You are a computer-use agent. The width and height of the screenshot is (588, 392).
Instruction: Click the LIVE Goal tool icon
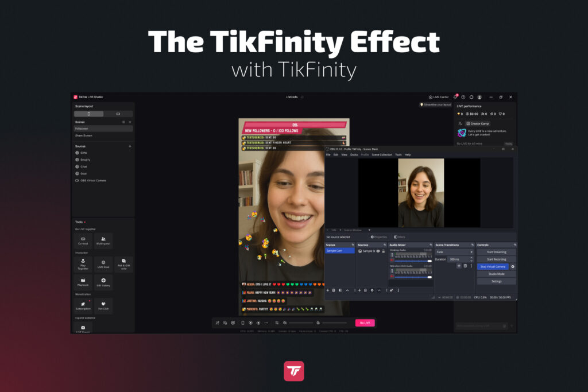tap(103, 263)
